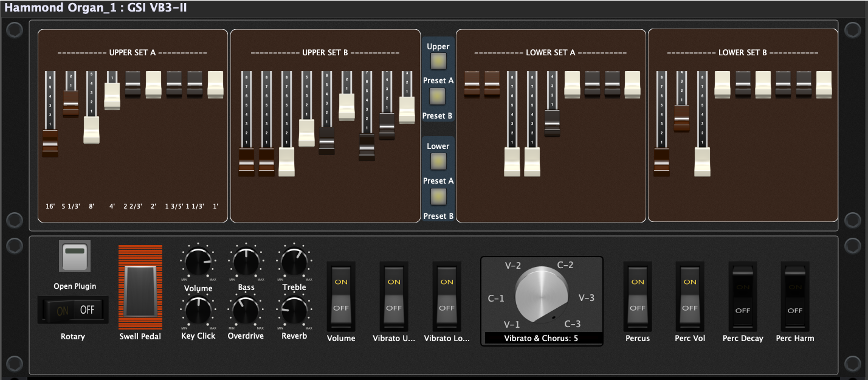Click the 8' drawbar in Upper Set A

[x=91, y=130]
